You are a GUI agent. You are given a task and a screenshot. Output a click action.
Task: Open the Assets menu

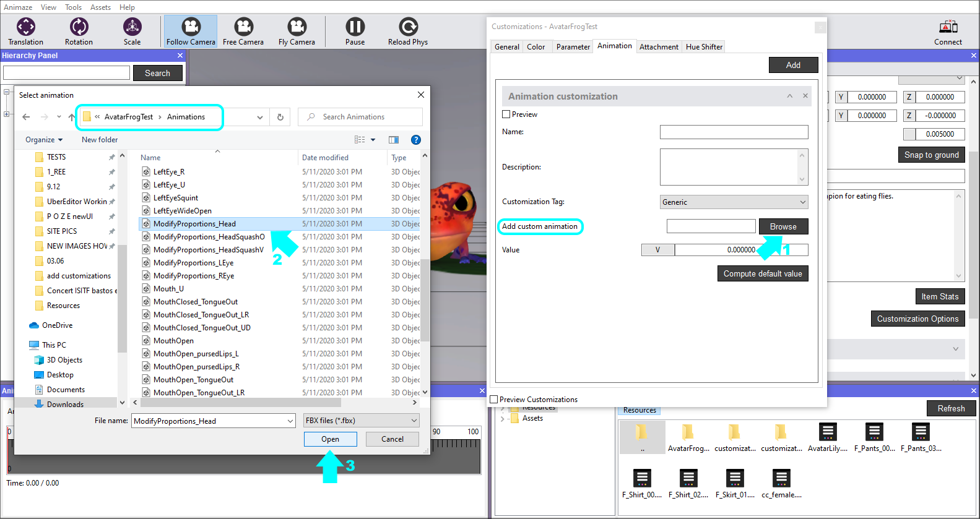pos(100,7)
